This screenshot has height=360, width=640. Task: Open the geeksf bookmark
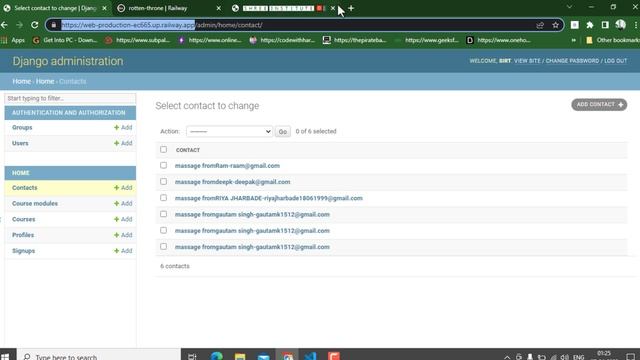427,40
